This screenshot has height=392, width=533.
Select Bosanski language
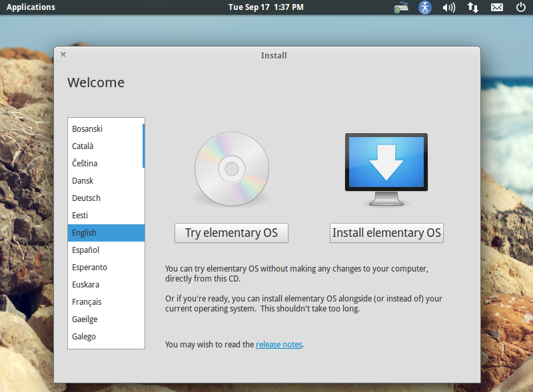pos(106,129)
